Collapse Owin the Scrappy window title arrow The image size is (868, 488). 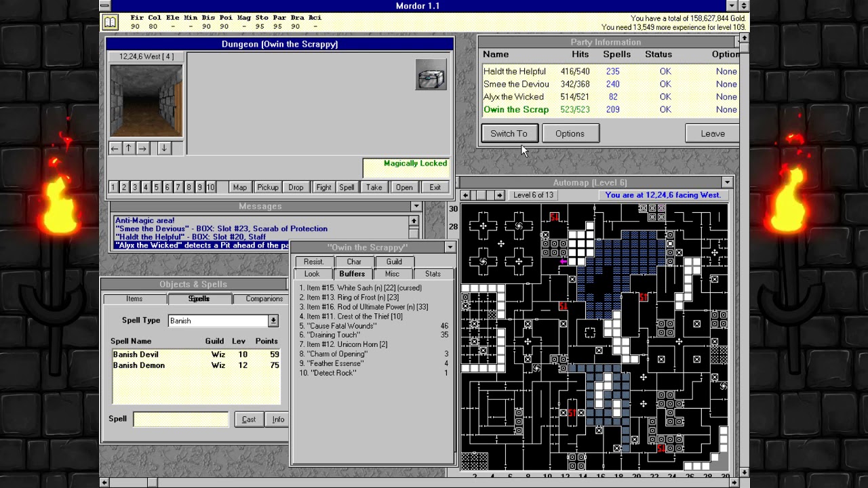point(450,247)
